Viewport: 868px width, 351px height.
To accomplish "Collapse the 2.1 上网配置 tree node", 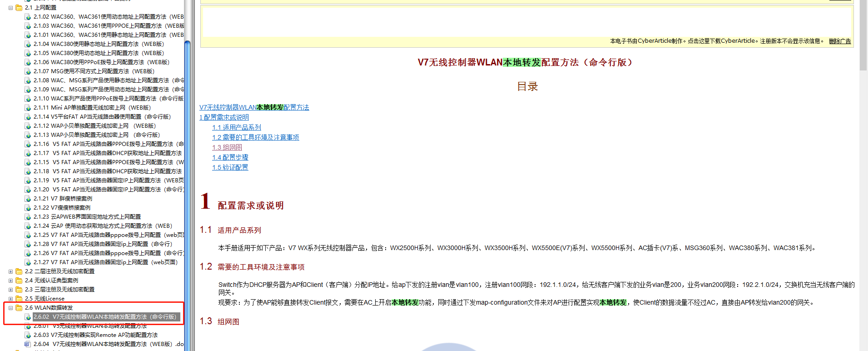I will pyautogui.click(x=10, y=8).
